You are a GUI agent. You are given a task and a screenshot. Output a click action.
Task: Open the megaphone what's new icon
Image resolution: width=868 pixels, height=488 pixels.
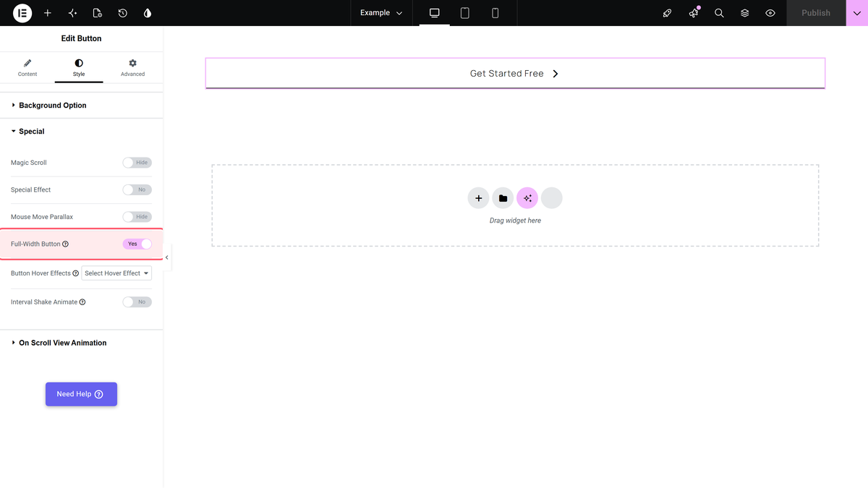coord(694,13)
